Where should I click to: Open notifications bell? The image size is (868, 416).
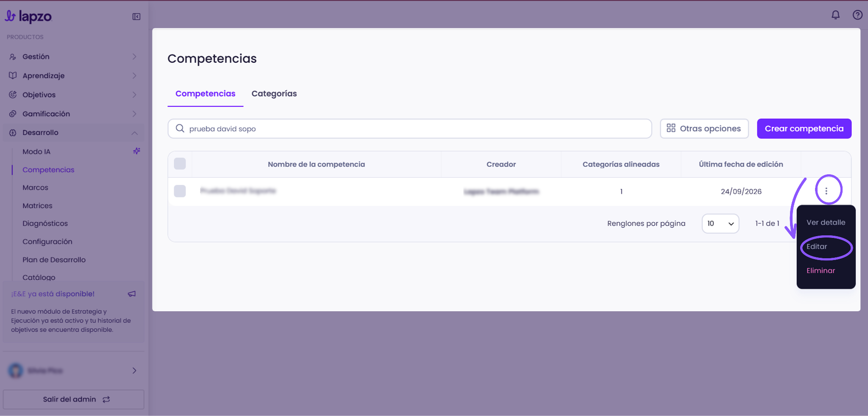835,15
